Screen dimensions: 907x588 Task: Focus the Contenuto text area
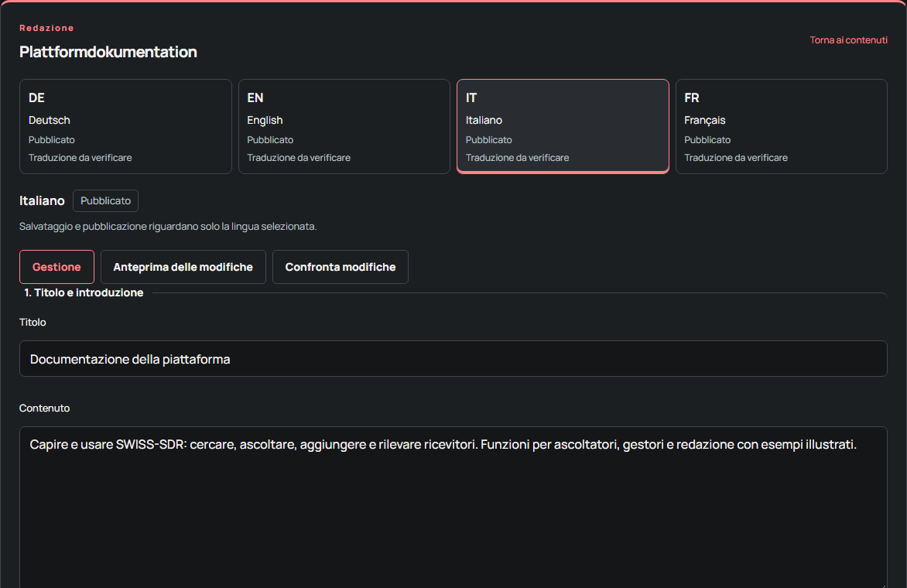(453, 507)
